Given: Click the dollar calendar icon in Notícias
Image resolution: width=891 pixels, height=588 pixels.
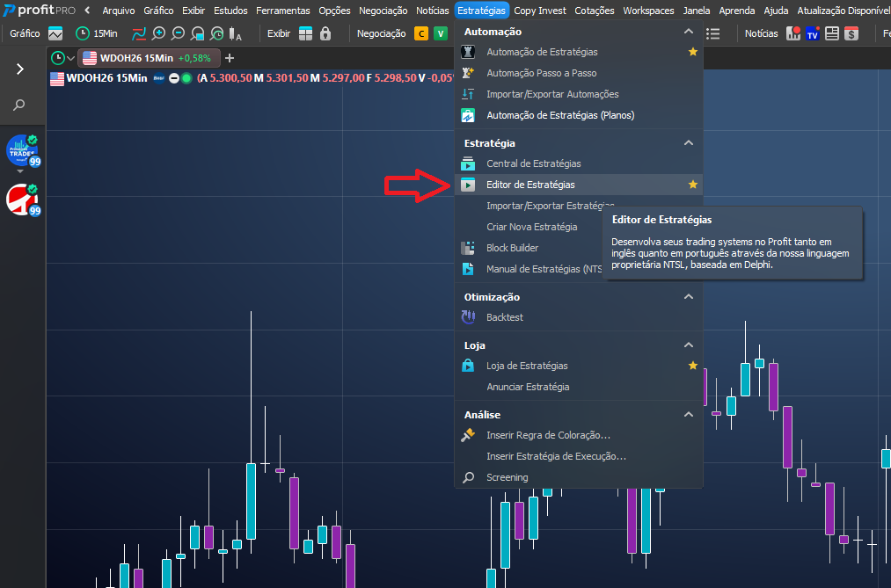Looking at the screenshot, I should tap(851, 33).
